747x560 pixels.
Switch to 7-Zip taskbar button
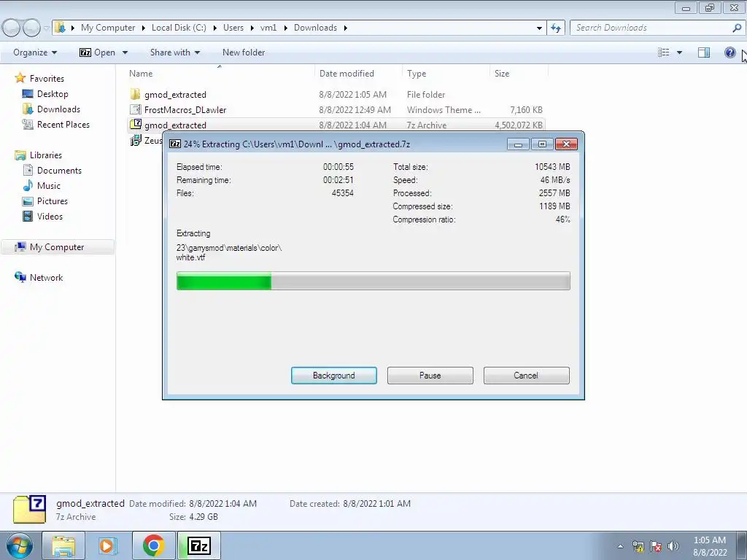199,545
